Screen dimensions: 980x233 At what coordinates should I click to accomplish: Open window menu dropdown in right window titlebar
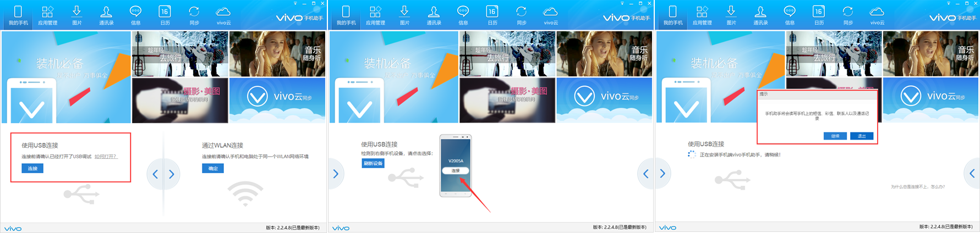[x=949, y=3]
